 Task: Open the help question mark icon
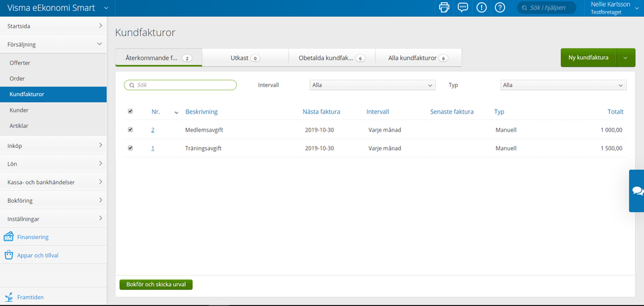(x=500, y=8)
